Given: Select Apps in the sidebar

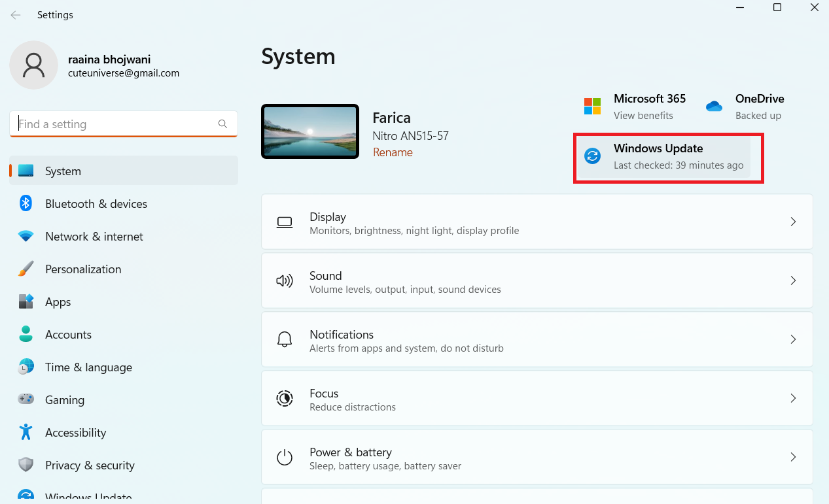Looking at the screenshot, I should pos(58,302).
